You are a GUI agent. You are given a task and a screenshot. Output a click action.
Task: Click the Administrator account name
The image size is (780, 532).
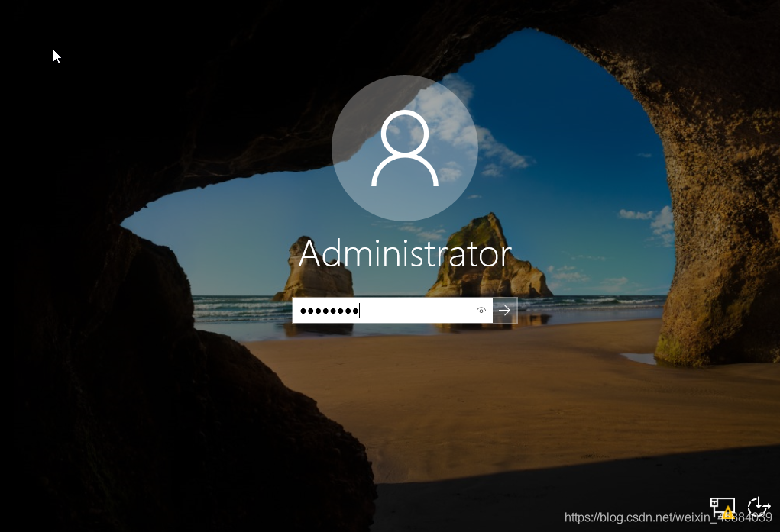pyautogui.click(x=404, y=253)
